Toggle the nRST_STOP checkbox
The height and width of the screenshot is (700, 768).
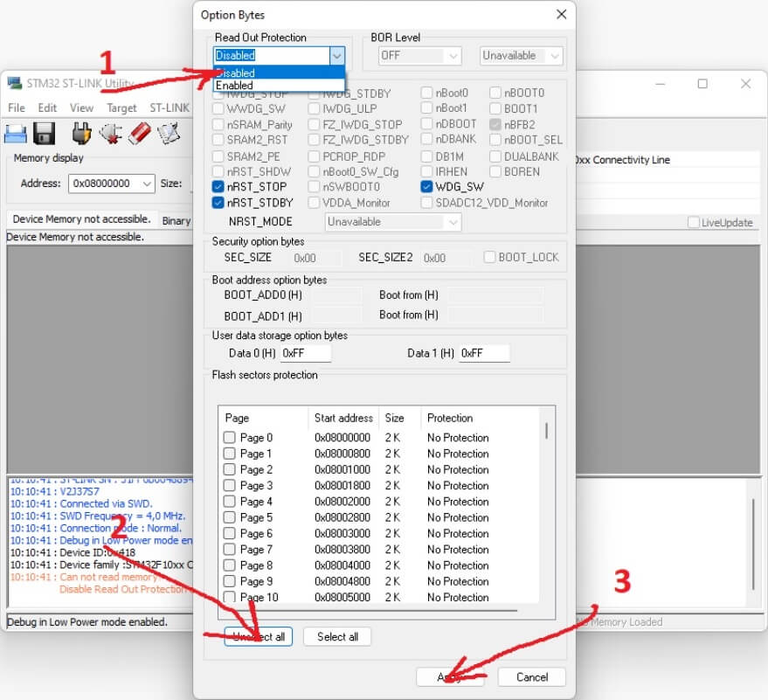[218, 187]
